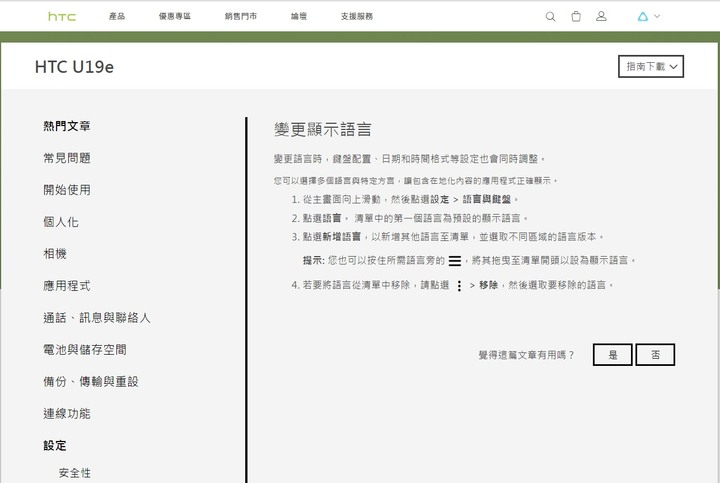The image size is (720, 483).
Task: Open 應用程式 sidebar section
Action: (67, 286)
